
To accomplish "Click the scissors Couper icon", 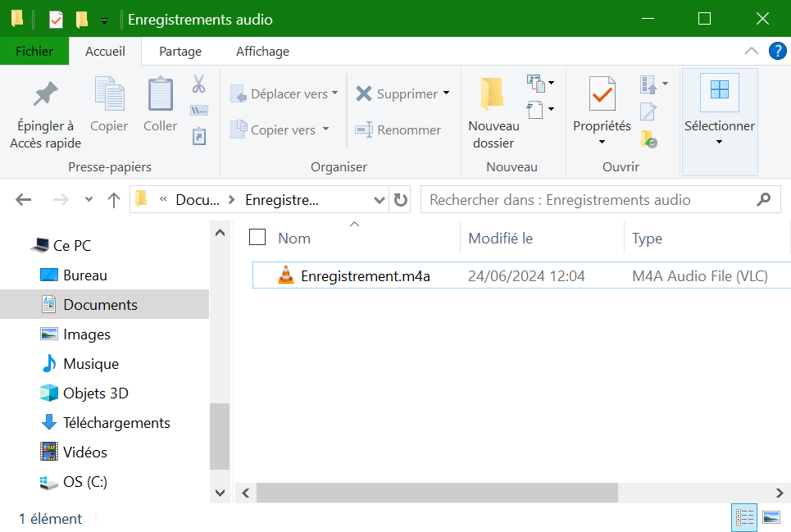I will (198, 84).
